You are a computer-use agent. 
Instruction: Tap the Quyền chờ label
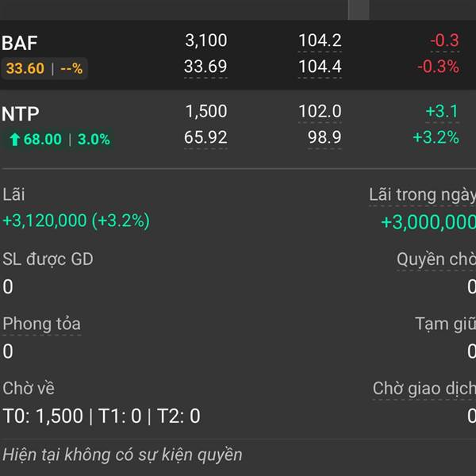[436, 259]
